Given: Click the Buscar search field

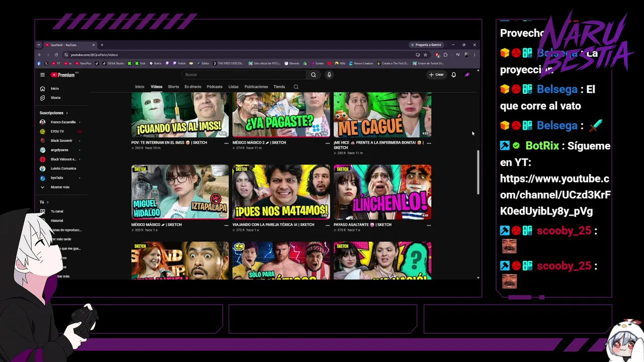Looking at the screenshot, I should [244, 75].
